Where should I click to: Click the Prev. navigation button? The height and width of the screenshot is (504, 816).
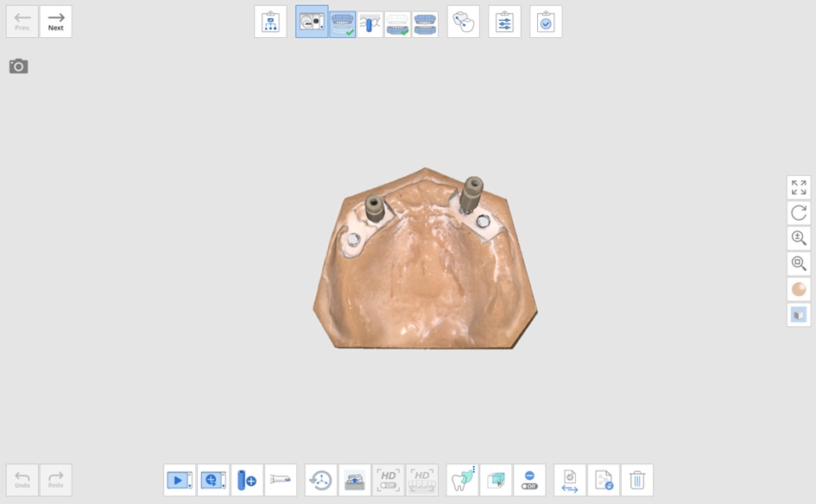(x=22, y=22)
